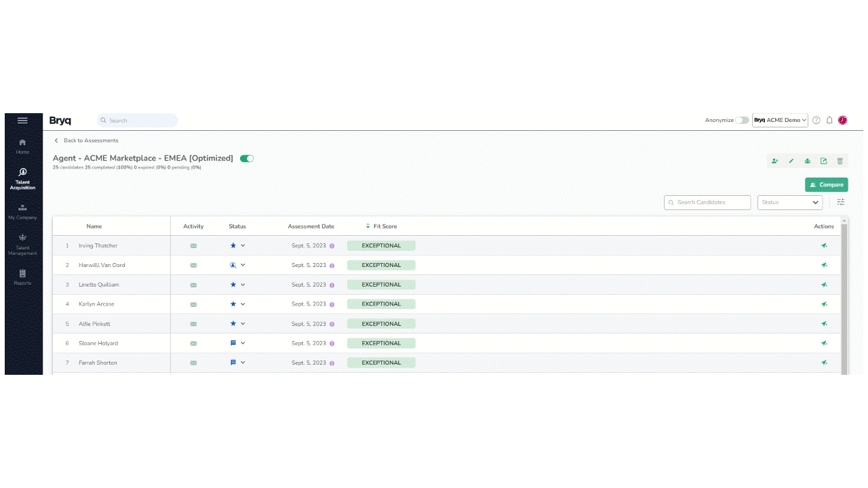This screenshot has width=868, height=488.
Task: Click the pencil edit assessment icon
Action: click(x=791, y=161)
